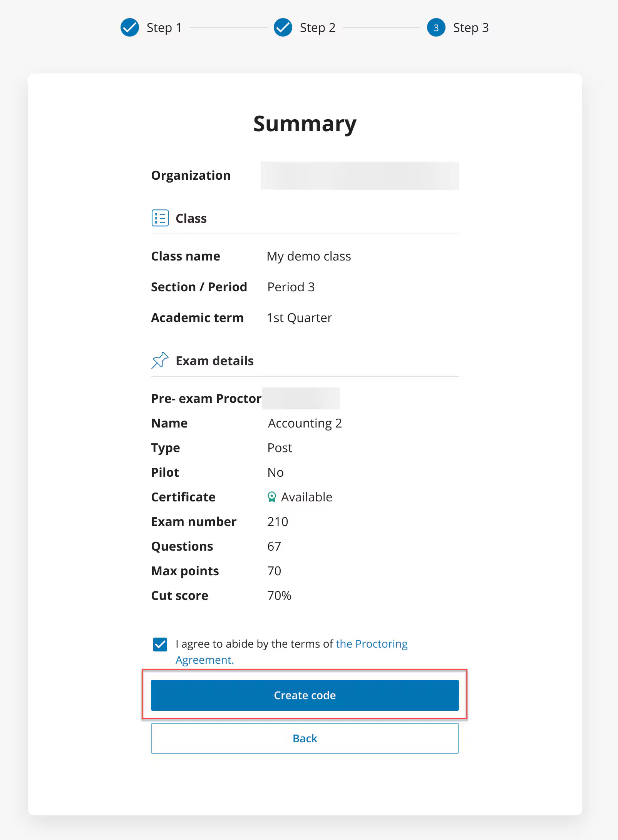Select the Step 3 circle indicator
This screenshot has height=840, width=618.
(x=437, y=27)
